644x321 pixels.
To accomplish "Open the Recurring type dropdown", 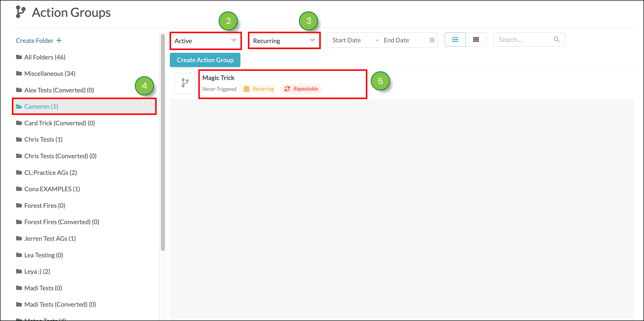I will point(284,41).
